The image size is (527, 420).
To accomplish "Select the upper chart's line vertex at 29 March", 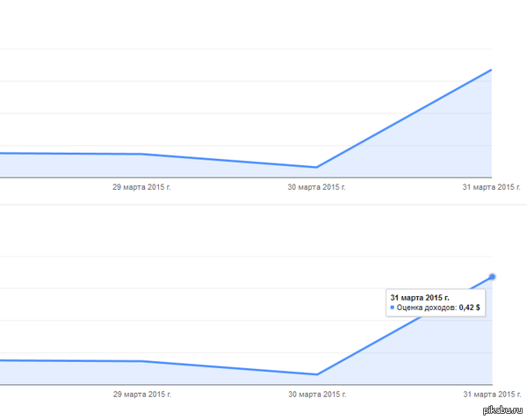I will [141, 154].
